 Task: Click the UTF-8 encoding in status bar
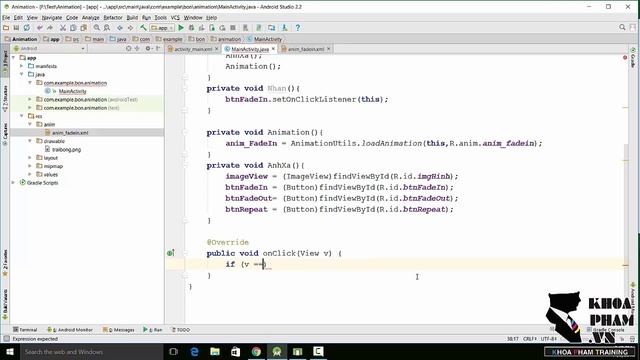549,339
